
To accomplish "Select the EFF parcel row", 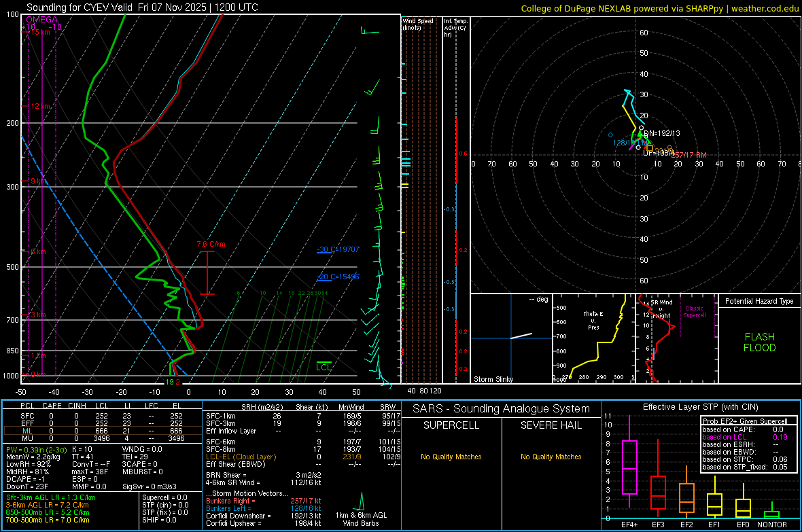I will (x=101, y=423).
